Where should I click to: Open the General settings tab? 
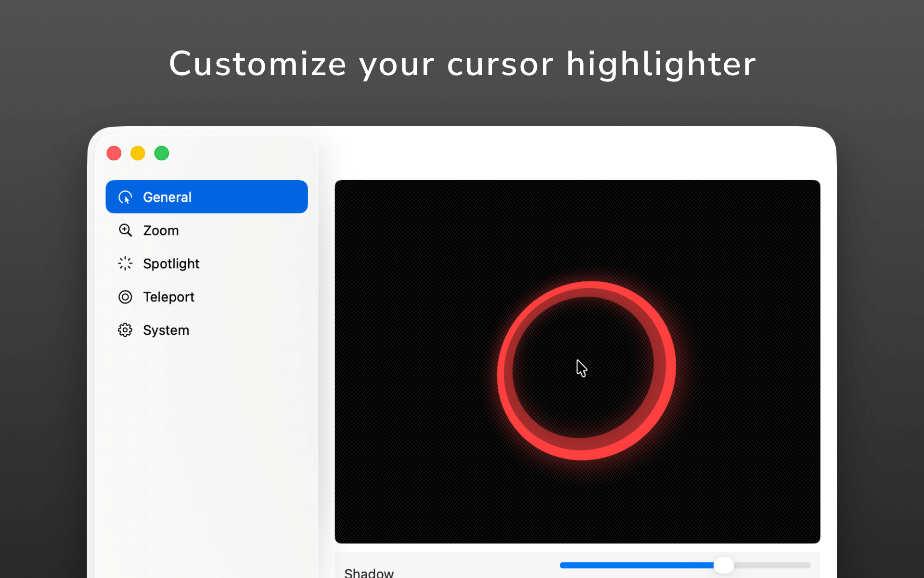point(206,197)
